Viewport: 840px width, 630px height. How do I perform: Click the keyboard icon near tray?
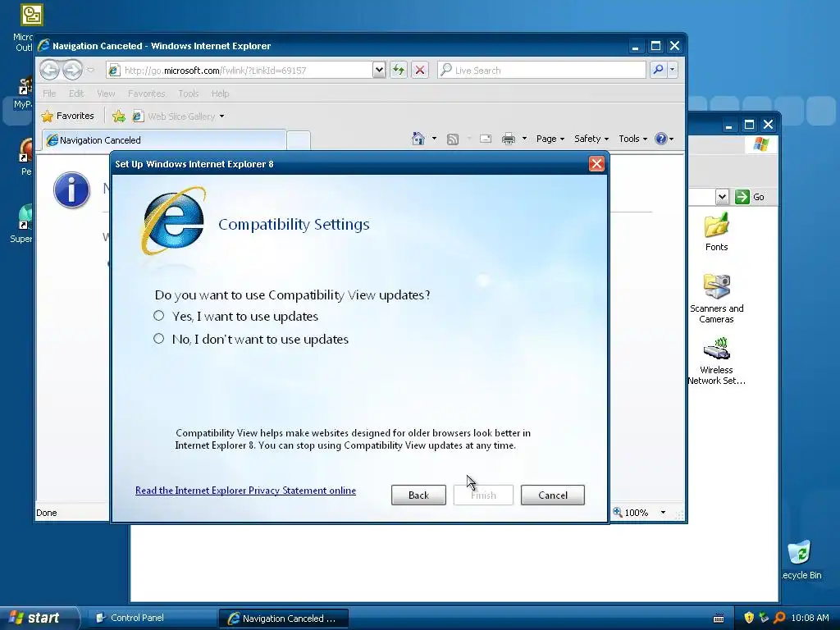[719, 619]
